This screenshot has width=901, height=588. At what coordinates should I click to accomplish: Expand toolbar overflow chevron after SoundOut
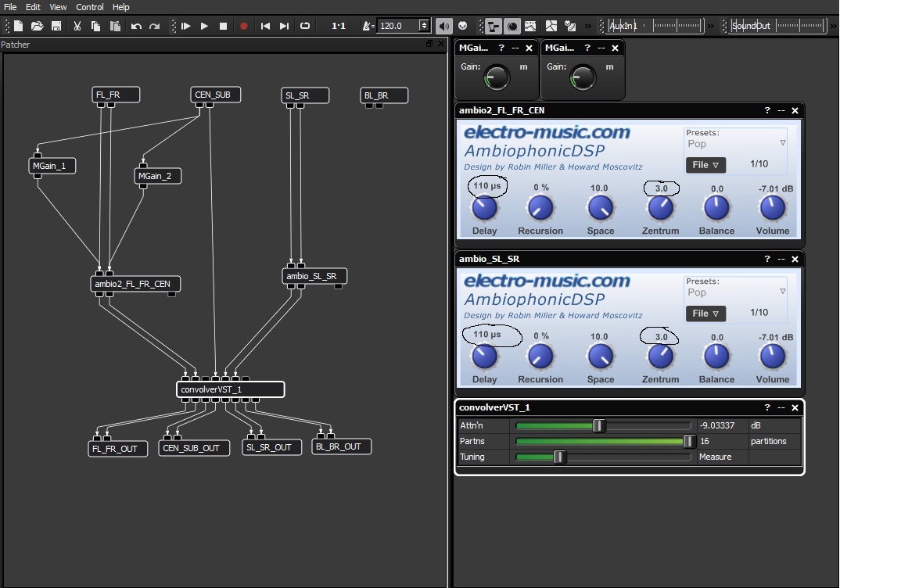(x=834, y=26)
